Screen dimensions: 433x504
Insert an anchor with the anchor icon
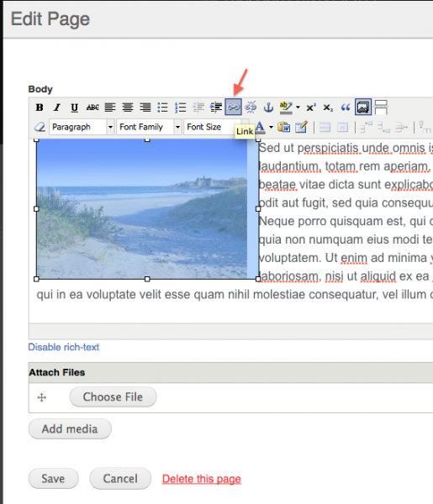268,107
